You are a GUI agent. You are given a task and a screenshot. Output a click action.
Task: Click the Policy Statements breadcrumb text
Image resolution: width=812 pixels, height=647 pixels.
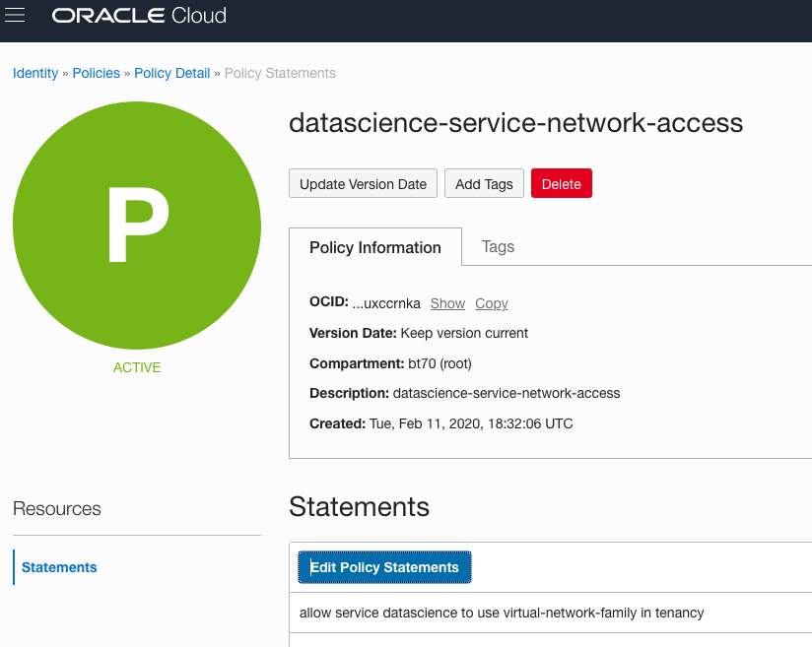280,73
